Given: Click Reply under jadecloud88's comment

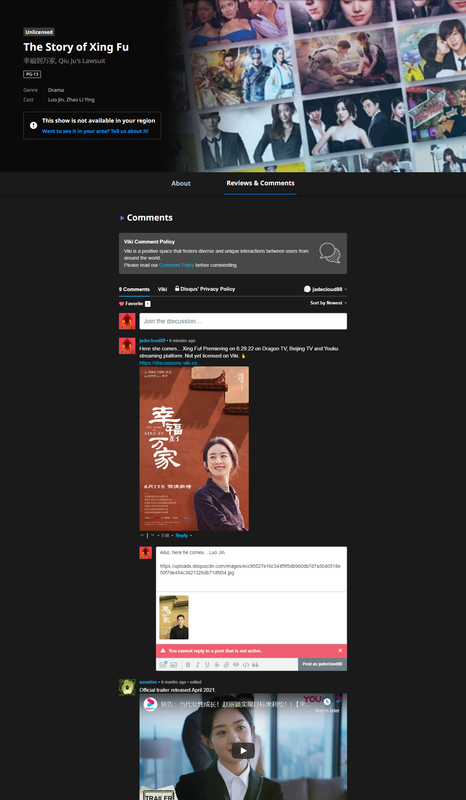Looking at the screenshot, I should [182, 536].
